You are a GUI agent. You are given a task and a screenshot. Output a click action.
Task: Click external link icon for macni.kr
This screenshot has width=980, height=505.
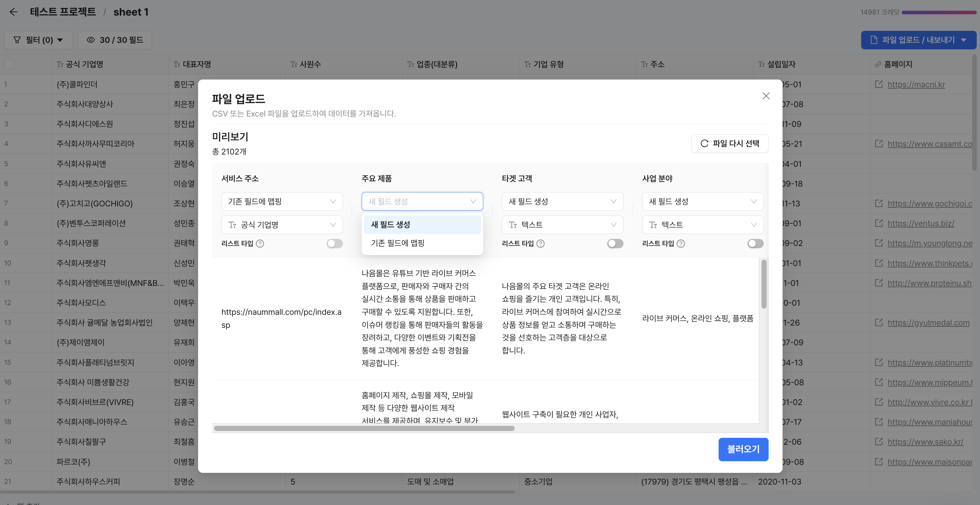tap(879, 84)
